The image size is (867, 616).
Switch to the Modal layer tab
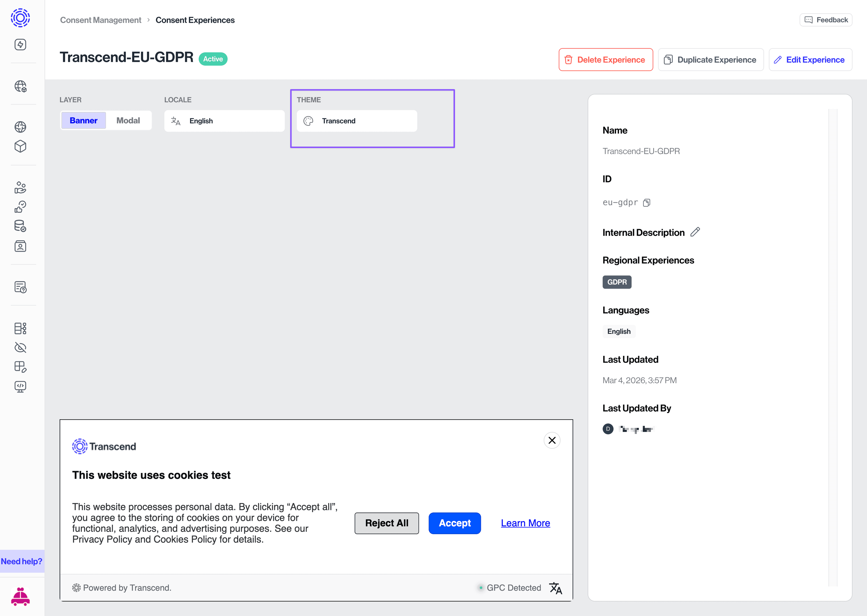point(128,120)
